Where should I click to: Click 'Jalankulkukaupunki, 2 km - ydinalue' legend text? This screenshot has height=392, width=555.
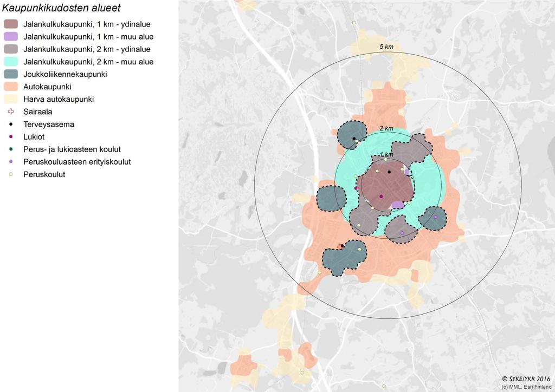(87, 49)
